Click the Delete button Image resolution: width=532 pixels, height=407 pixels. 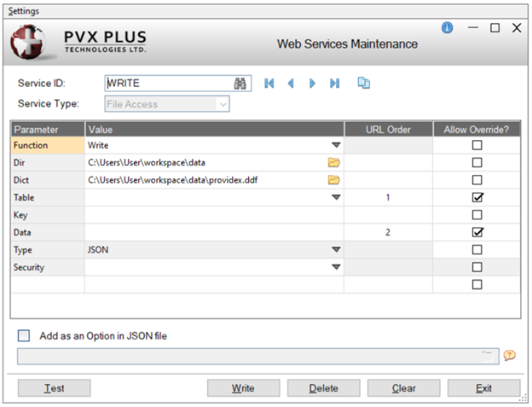[x=323, y=388]
